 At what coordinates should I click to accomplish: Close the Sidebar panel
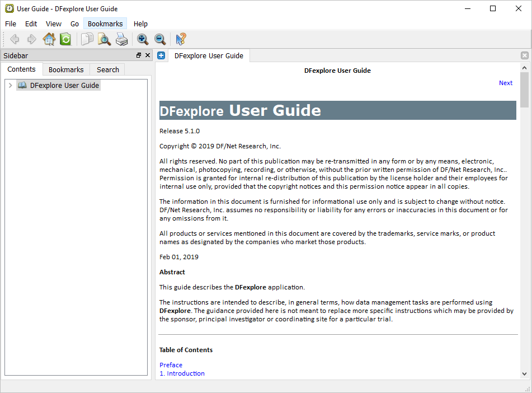point(148,55)
